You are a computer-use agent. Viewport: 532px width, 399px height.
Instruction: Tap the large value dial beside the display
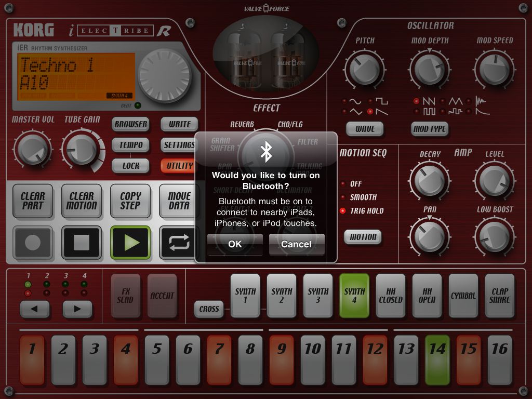165,76
